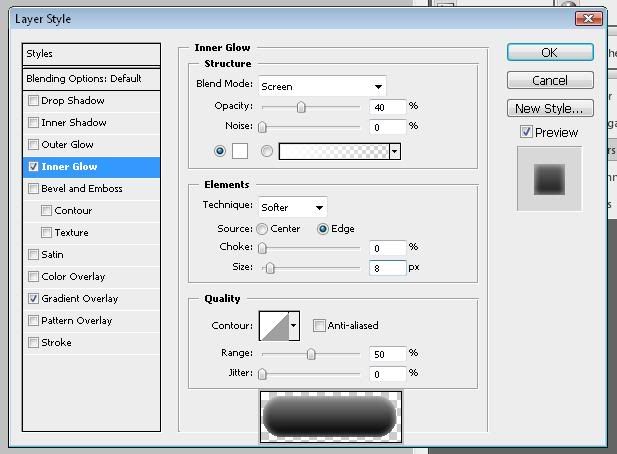Open the Blend Mode dropdown

point(321,86)
